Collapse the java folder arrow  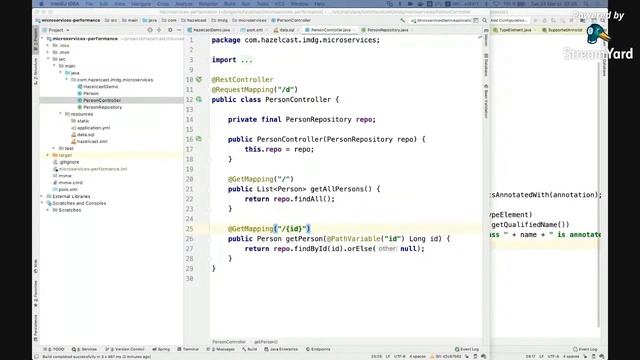point(60,73)
